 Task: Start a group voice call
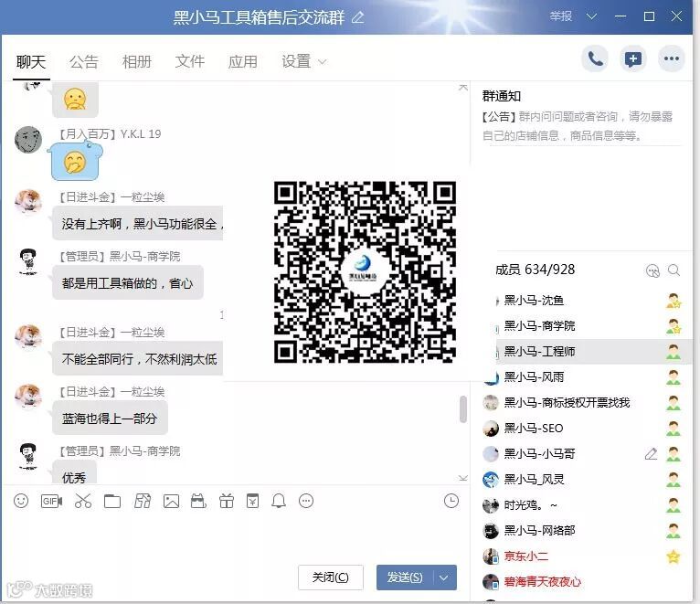pos(595,58)
